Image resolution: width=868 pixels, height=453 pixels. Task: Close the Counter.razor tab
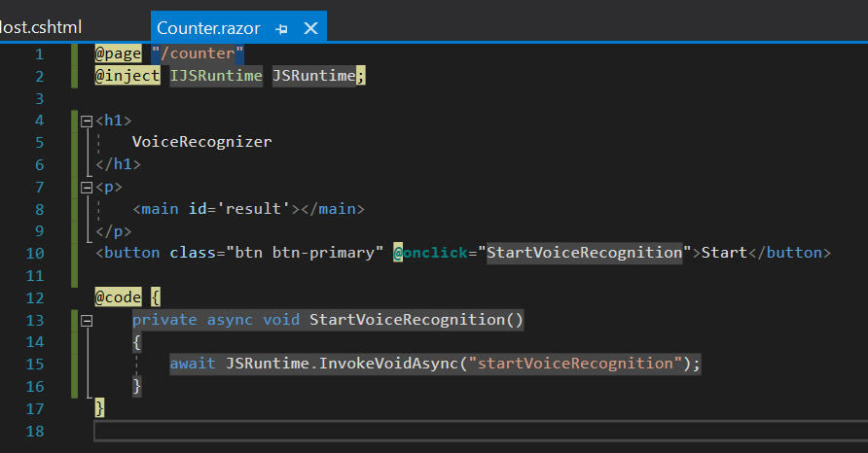(x=311, y=27)
